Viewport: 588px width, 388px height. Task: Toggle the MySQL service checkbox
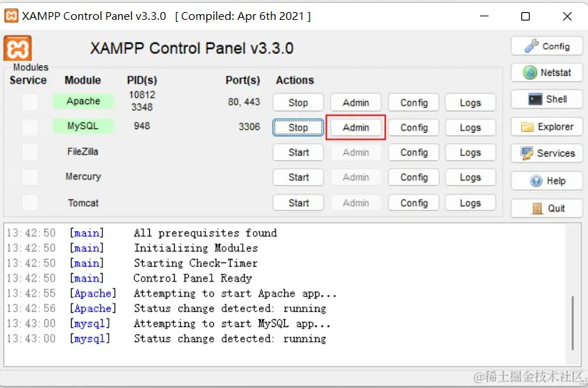[x=30, y=127]
